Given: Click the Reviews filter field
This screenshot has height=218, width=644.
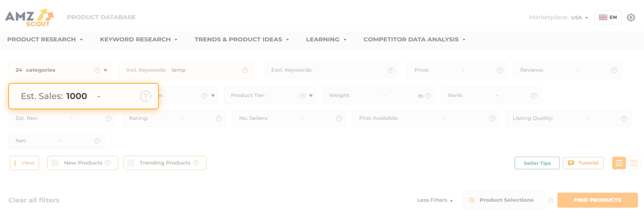Looking at the screenshot, I should 567,70.
